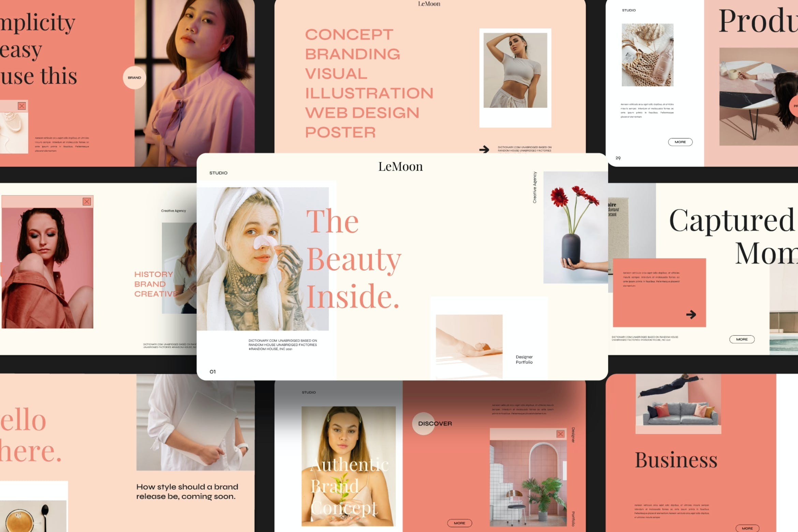Select the 'MORE' button on studio panel

point(679,141)
